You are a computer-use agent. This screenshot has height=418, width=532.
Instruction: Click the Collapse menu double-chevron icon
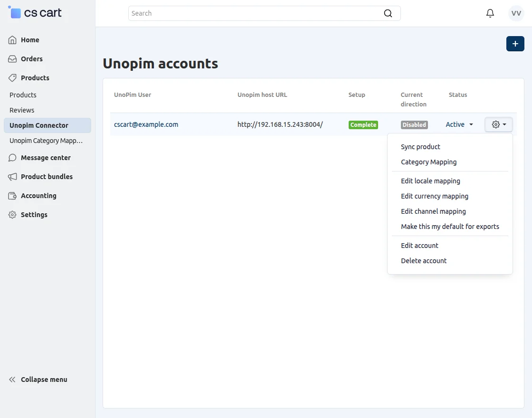click(x=12, y=380)
